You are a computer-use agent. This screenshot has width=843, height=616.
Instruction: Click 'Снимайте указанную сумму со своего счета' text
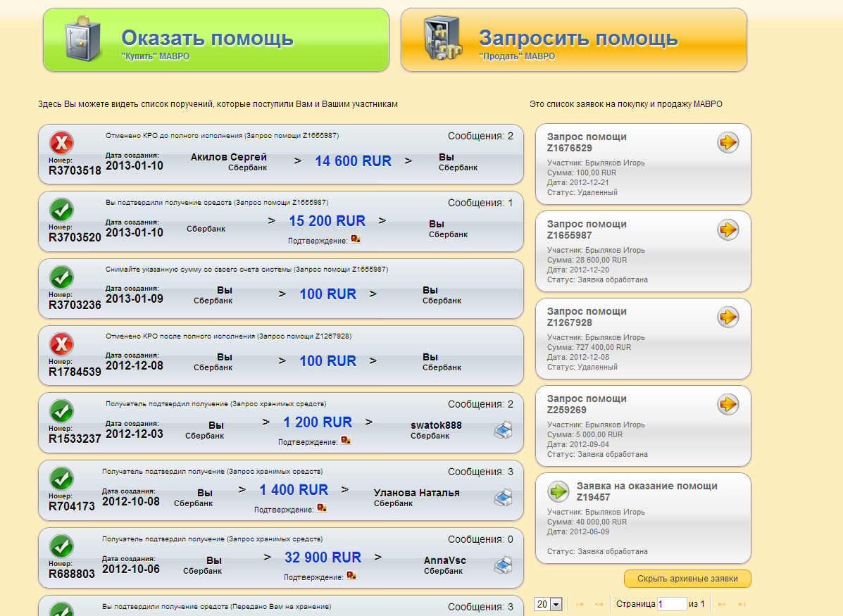(x=199, y=270)
